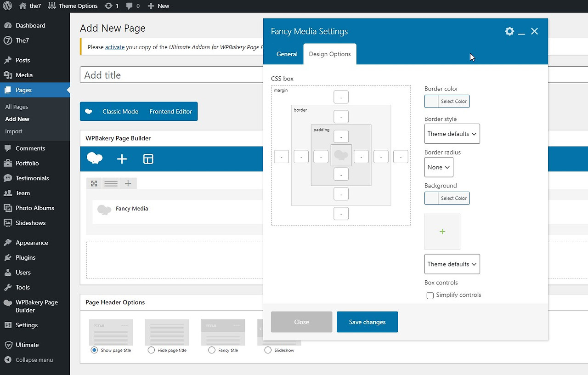
Task: Switch to the General tab
Action: [287, 54]
